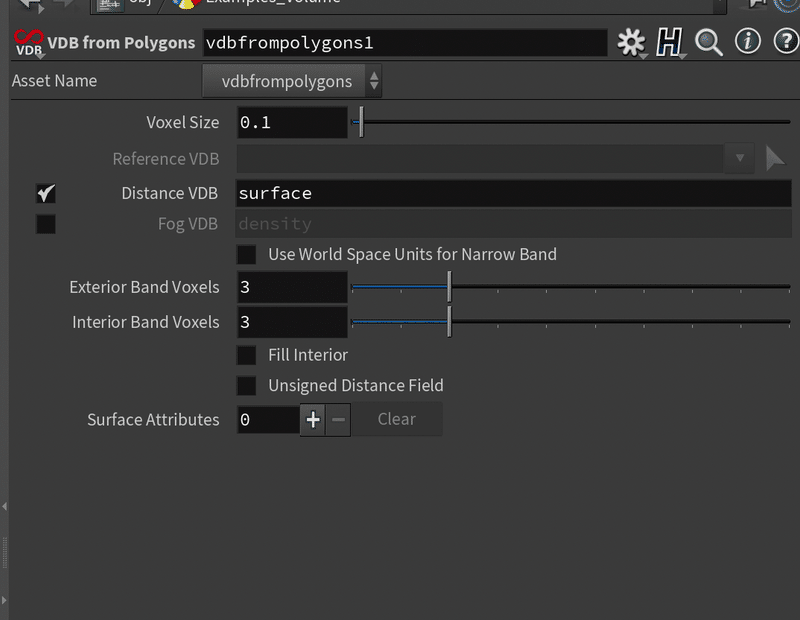Open the node info 'i' icon
The image size is (800, 620).
coord(747,42)
